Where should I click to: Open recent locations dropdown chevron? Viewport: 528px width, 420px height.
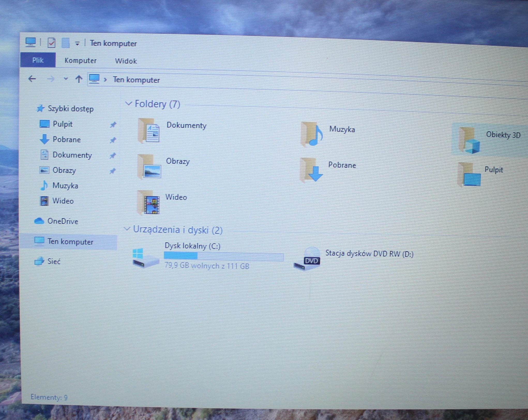66,79
